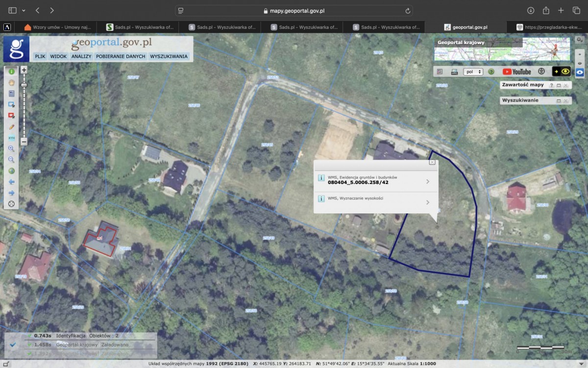The image size is (588, 368).
Task: Select the magnifier zoom-in tool
Action: [x=11, y=149]
